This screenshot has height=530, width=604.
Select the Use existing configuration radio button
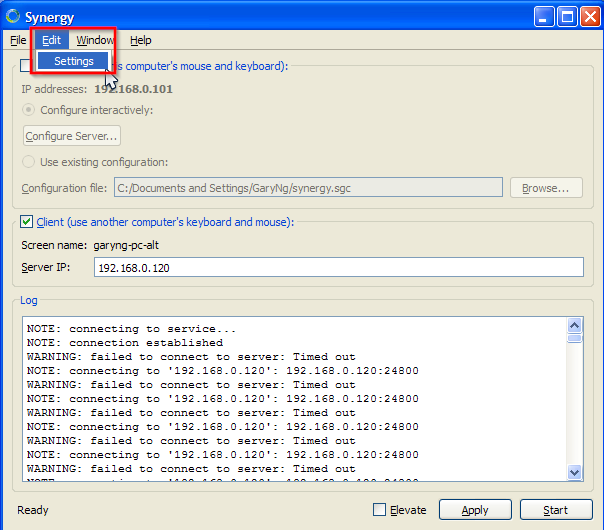(x=29, y=161)
